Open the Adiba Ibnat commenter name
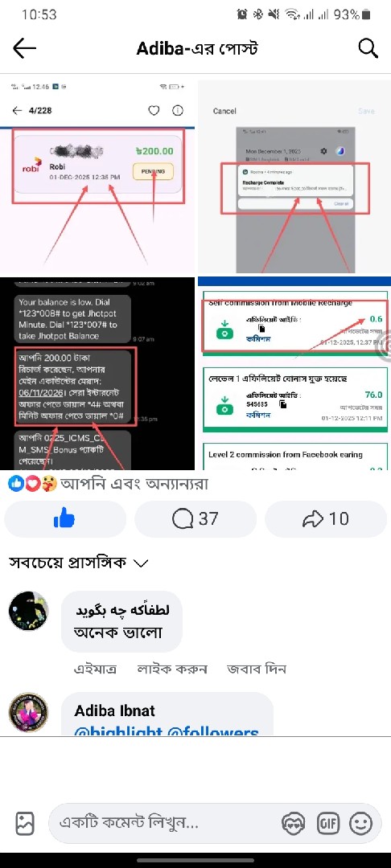Image resolution: width=391 pixels, height=868 pixels. 114,710
